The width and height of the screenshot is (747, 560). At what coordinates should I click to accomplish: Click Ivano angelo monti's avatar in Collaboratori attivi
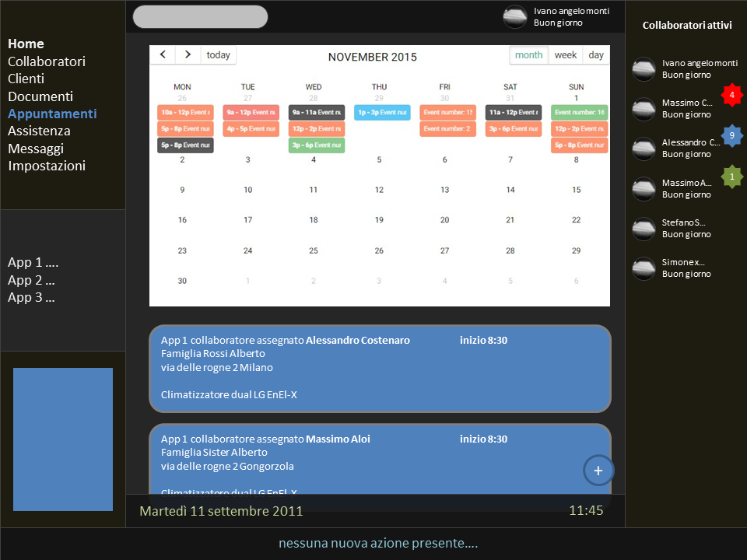[644, 69]
